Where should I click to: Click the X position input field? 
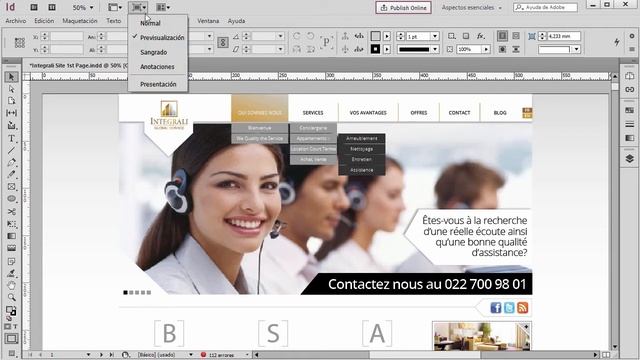[67, 37]
